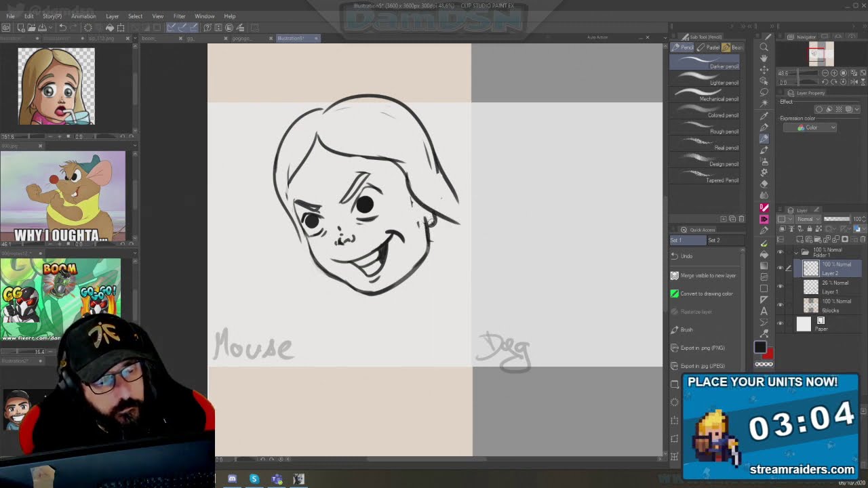Select the Auto select magic wand tool

(x=764, y=103)
